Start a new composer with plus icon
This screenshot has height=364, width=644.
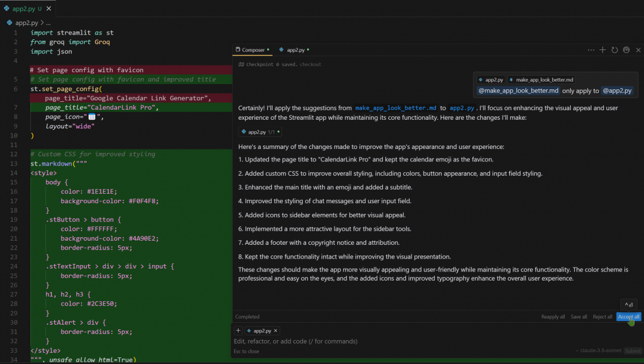point(602,50)
